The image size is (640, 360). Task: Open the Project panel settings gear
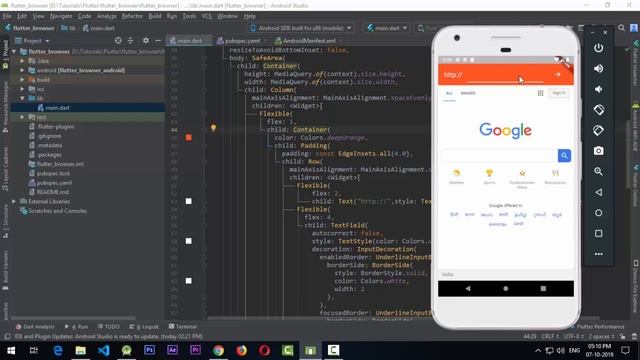(146, 40)
